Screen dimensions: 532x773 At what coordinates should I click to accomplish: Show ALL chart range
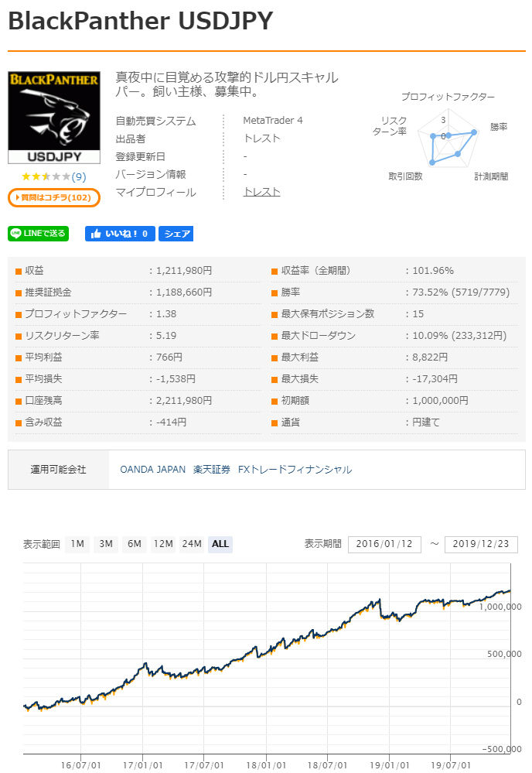[220, 544]
